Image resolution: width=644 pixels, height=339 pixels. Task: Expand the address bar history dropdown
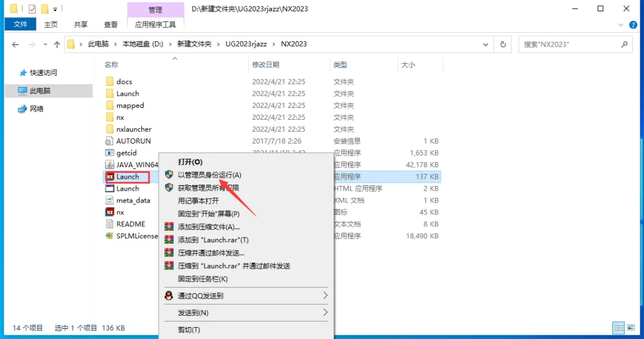tap(485, 44)
